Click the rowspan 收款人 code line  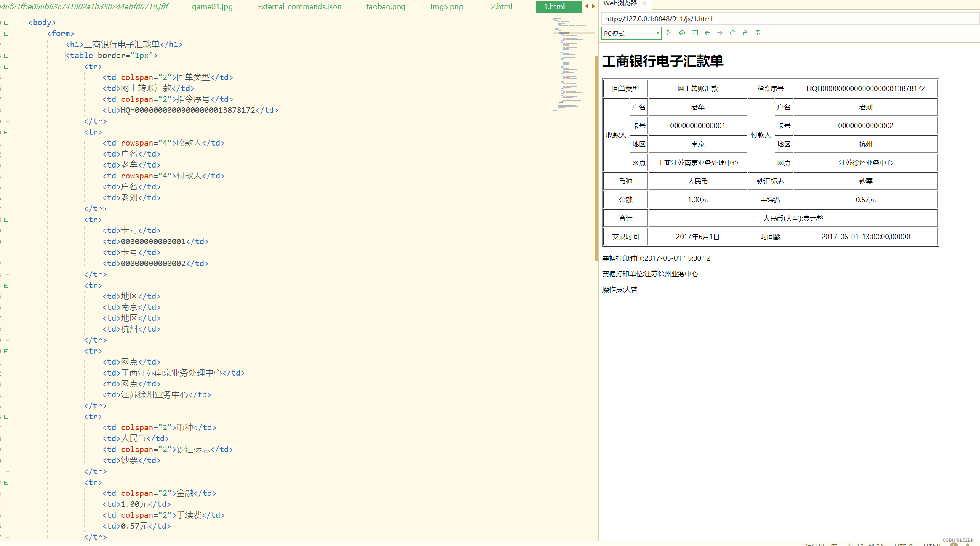tap(163, 143)
